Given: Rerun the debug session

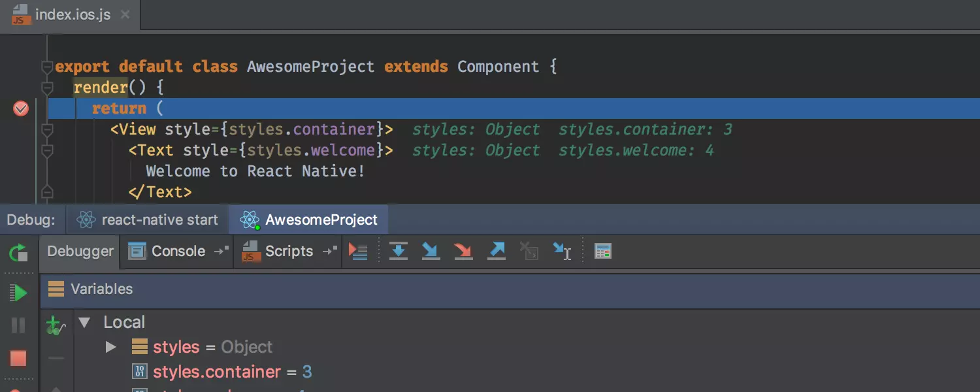Looking at the screenshot, I should pos(18,253).
